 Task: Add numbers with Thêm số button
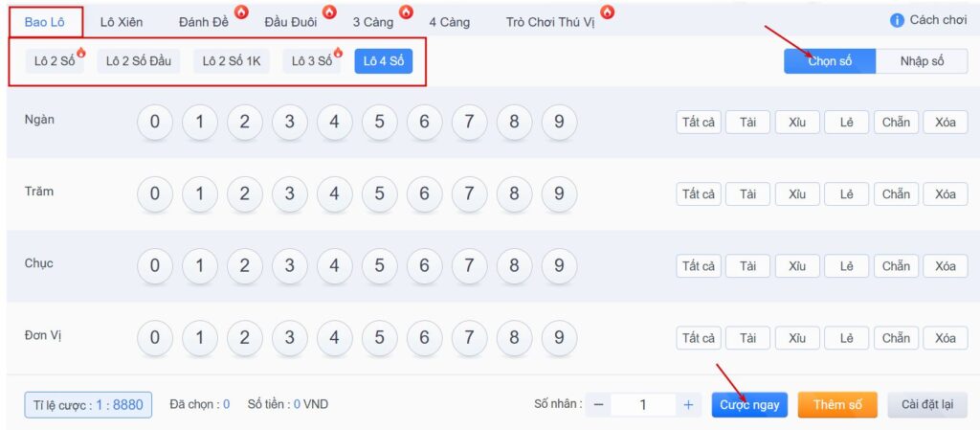point(837,405)
